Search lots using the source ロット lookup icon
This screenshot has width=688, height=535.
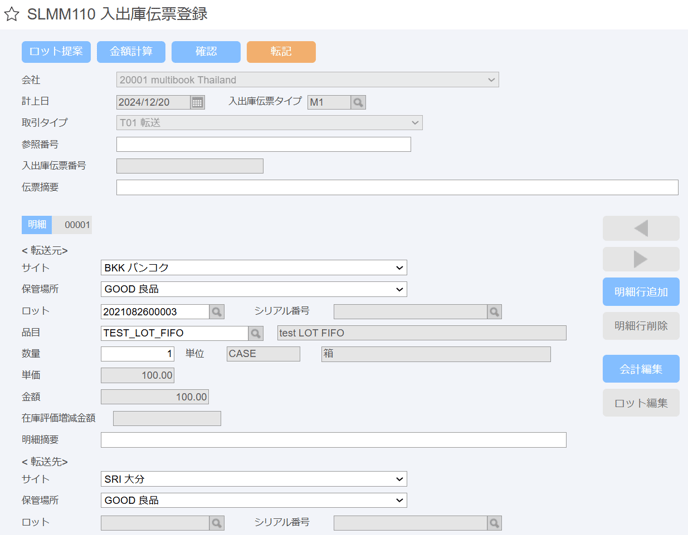[217, 312]
